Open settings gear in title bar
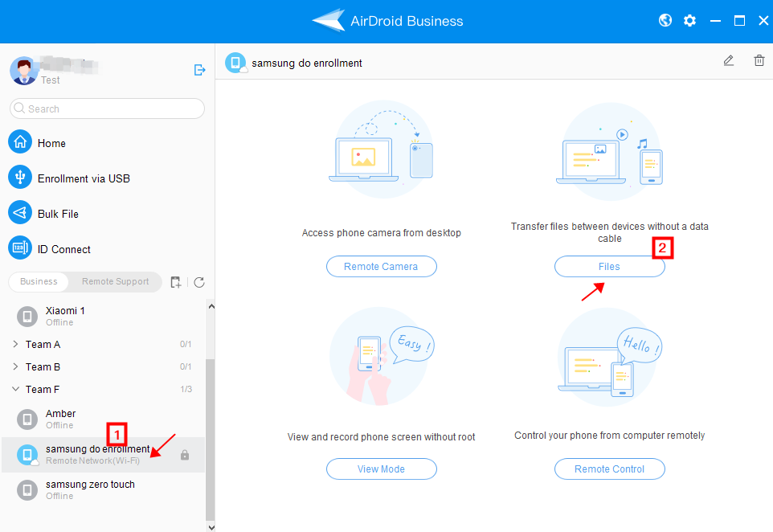 pos(689,21)
